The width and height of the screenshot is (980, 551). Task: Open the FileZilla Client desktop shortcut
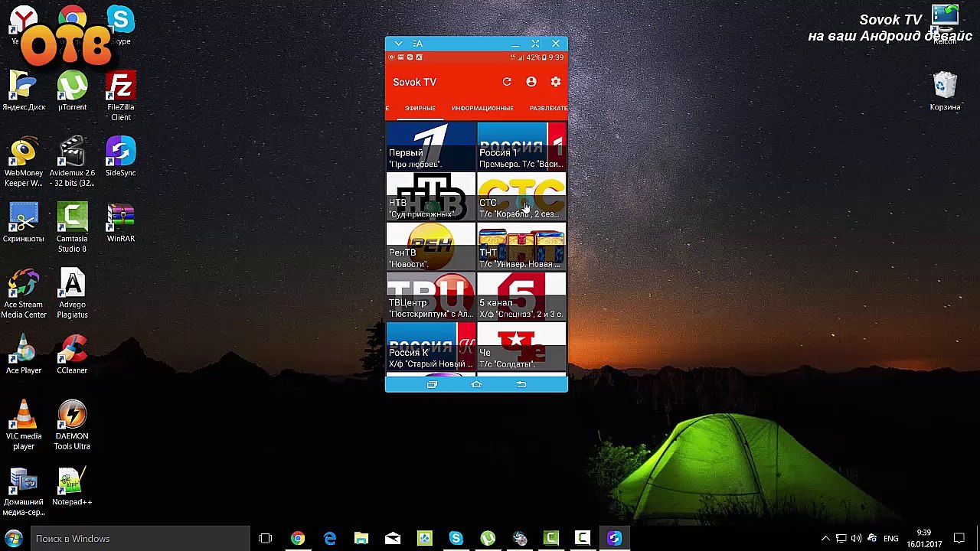(120, 96)
